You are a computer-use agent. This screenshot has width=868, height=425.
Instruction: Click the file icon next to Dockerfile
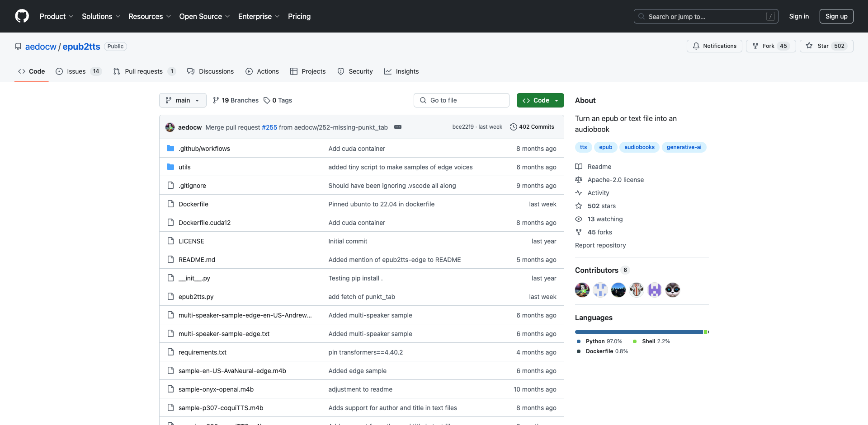point(170,204)
